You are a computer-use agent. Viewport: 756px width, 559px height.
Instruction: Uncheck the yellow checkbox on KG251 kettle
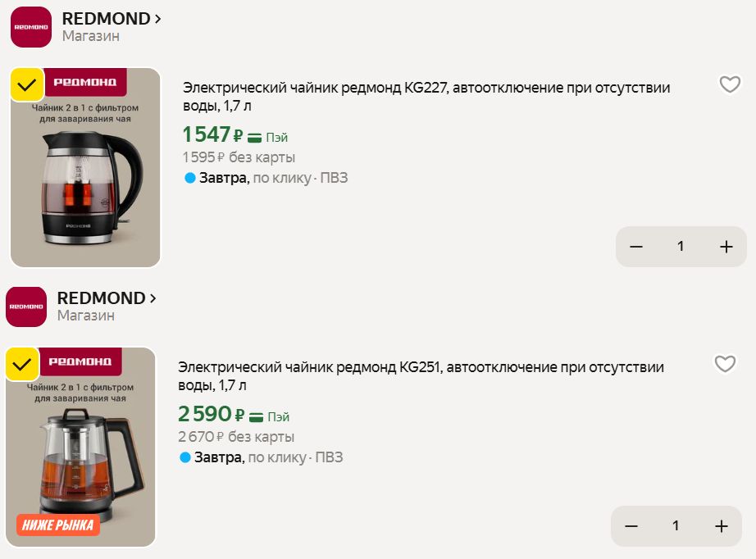click(x=22, y=364)
